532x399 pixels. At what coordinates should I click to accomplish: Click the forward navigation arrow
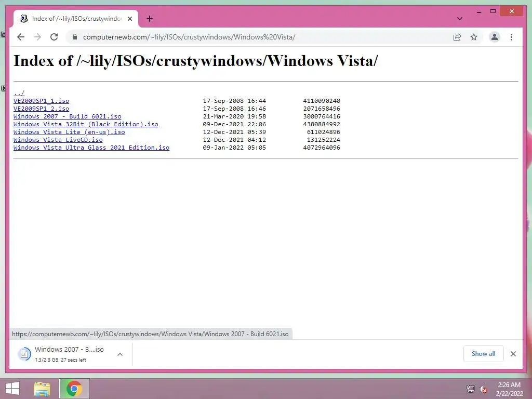(37, 37)
